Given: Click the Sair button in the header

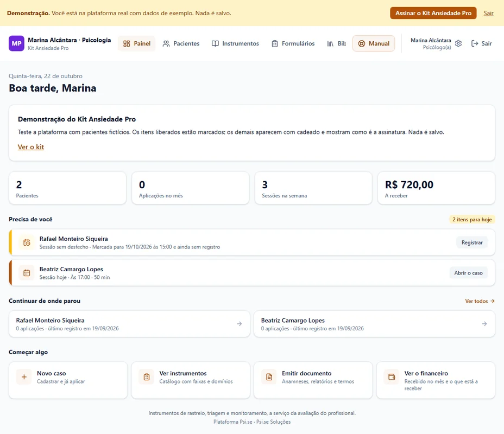Looking at the screenshot, I should coord(482,43).
